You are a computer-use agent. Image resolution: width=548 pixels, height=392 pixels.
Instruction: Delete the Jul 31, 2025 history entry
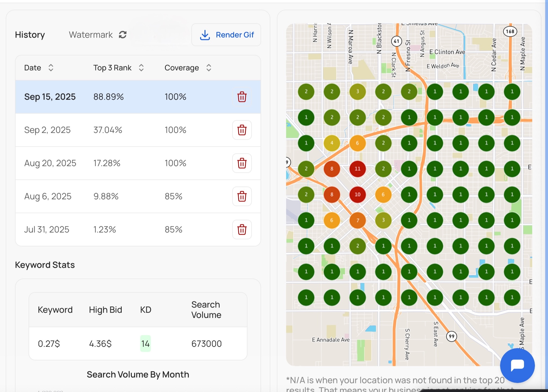coord(242,230)
